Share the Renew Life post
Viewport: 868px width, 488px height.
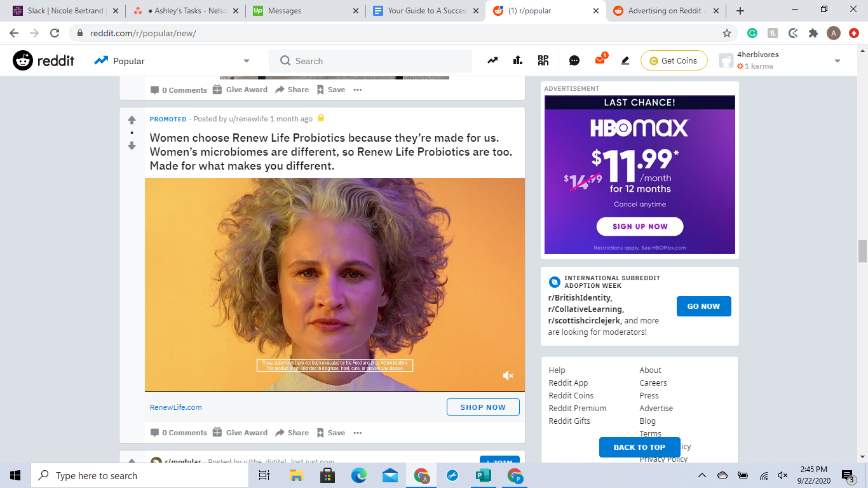click(292, 433)
